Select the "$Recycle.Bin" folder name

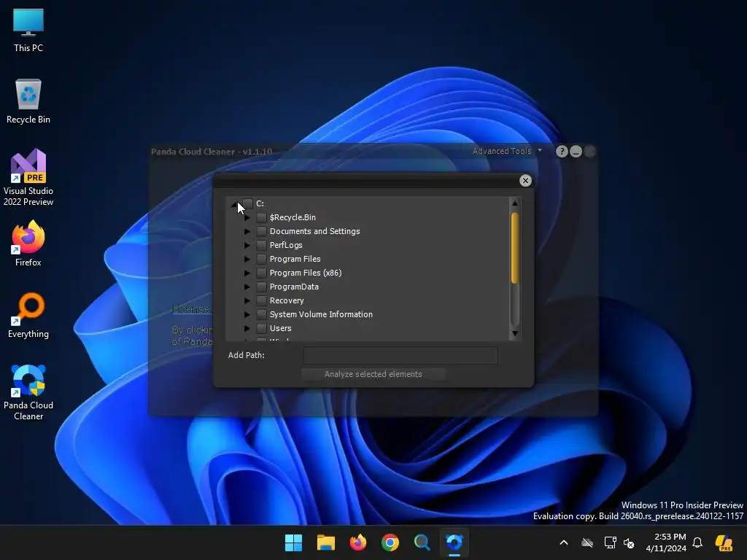tap(293, 217)
